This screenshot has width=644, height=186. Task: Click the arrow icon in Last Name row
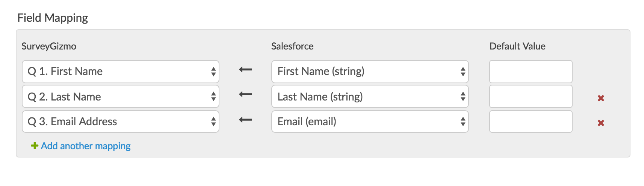pyautogui.click(x=246, y=94)
